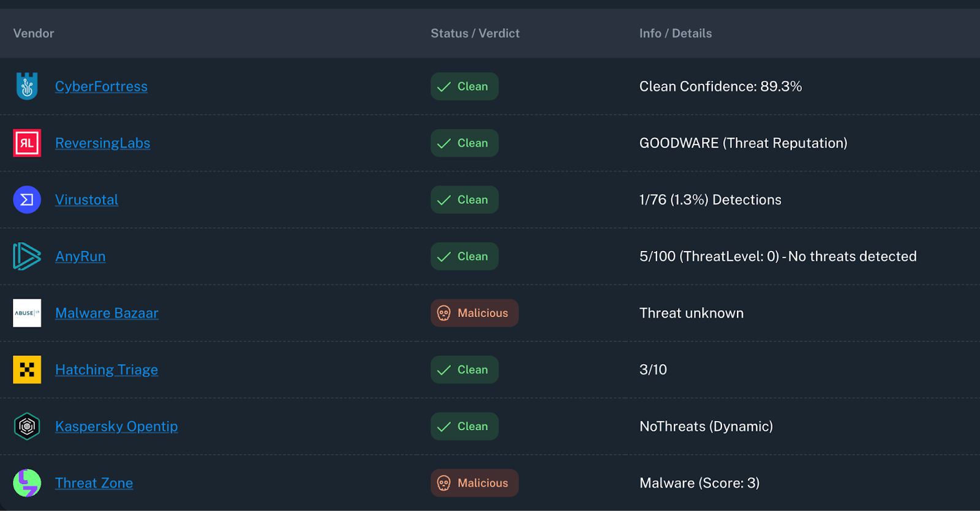Click the Hatching Triage yellow logo
This screenshot has height=511, width=980.
point(27,370)
